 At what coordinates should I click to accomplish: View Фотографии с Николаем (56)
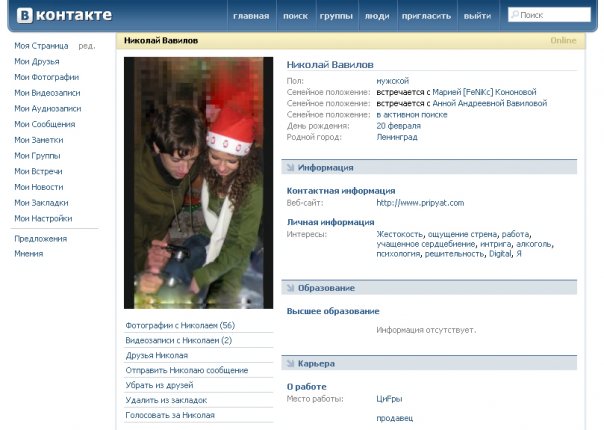(x=179, y=326)
